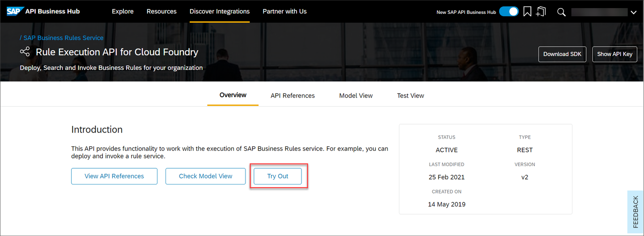Click the 25 Feb 2021 last modified date
This screenshot has height=236, width=644.
[447, 177]
